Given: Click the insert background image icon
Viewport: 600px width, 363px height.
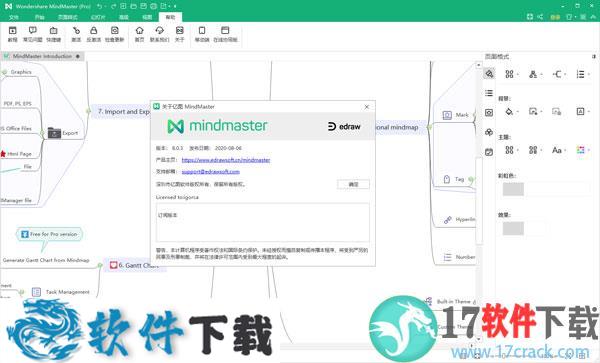Looking at the screenshot, I should tap(534, 111).
